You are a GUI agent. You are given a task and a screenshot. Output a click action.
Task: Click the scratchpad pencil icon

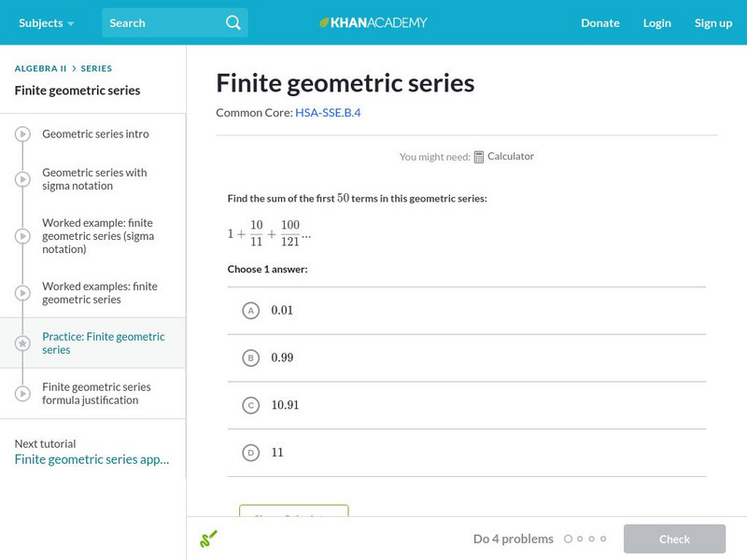click(208, 539)
